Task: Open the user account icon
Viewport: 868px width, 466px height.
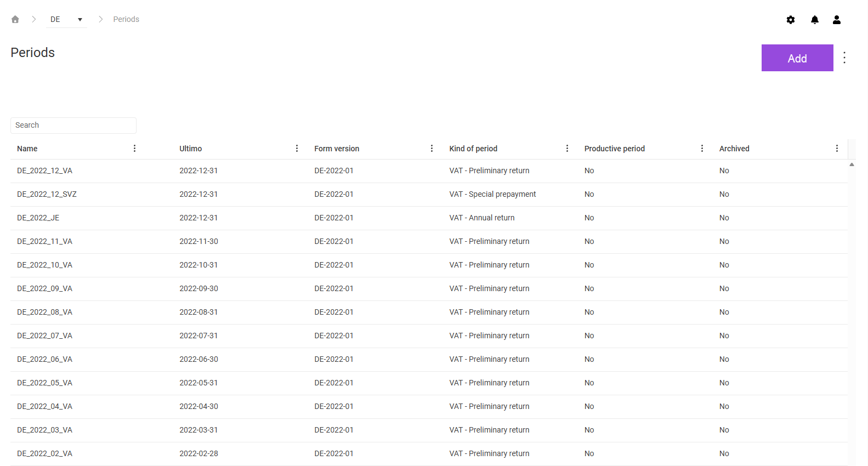Action: (x=837, y=20)
